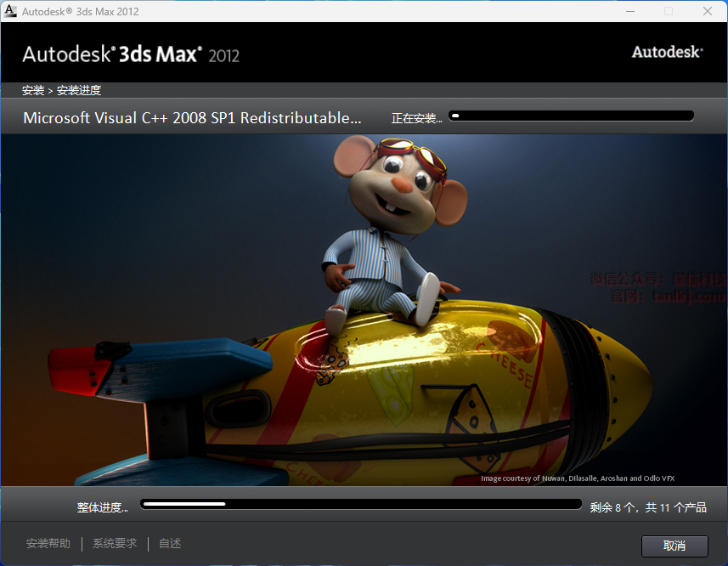This screenshot has height=566, width=728.
Task: Select the 安装进度 breadcrumb item
Action: point(79,90)
